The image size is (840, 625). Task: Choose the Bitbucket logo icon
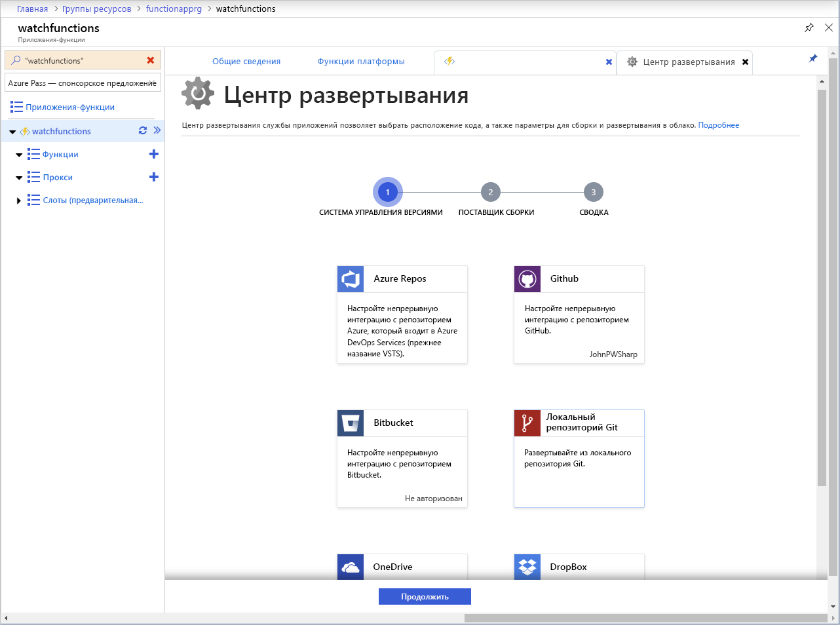(x=351, y=423)
